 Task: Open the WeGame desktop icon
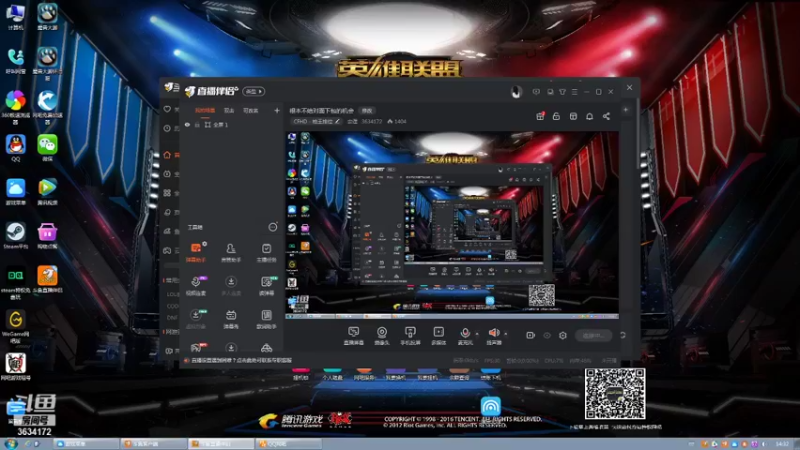pos(16,327)
